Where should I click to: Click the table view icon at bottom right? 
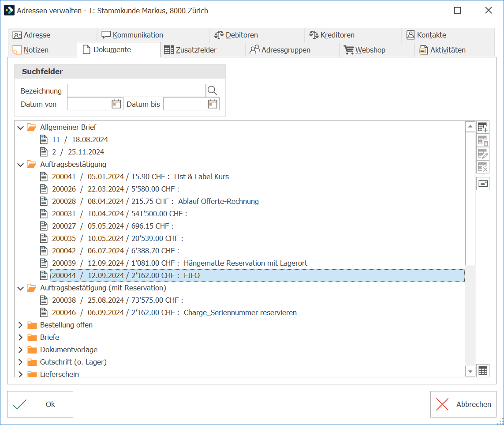click(483, 371)
